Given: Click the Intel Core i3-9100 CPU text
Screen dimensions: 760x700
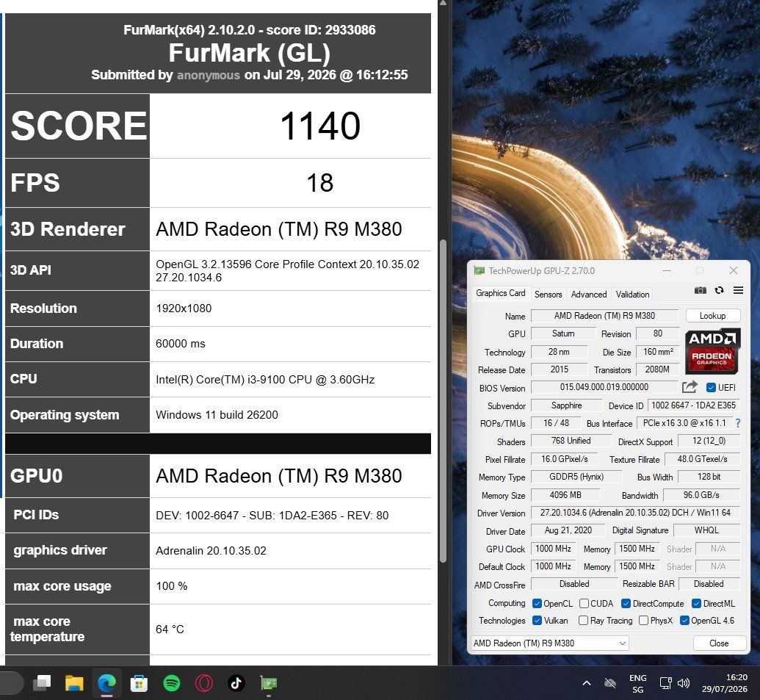Looking at the screenshot, I should pos(265,380).
